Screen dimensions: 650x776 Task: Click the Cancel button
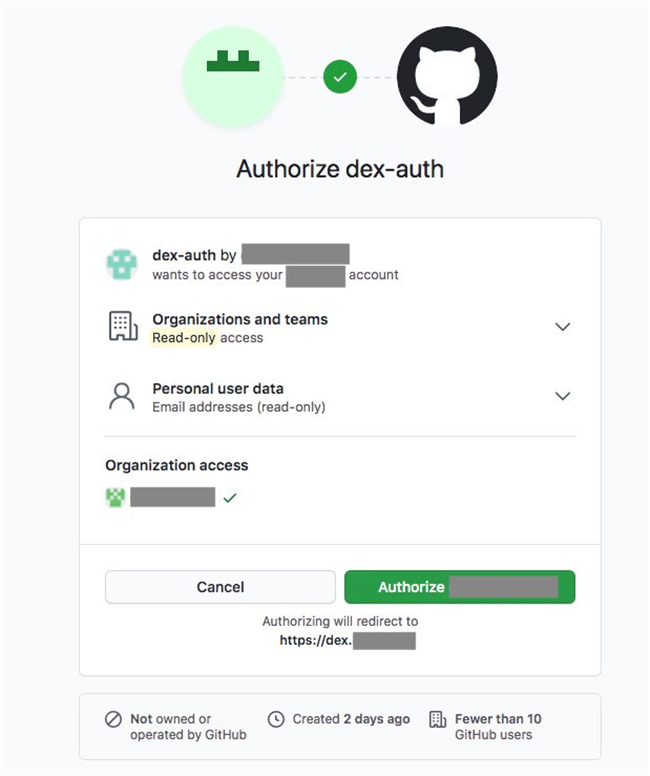220,587
